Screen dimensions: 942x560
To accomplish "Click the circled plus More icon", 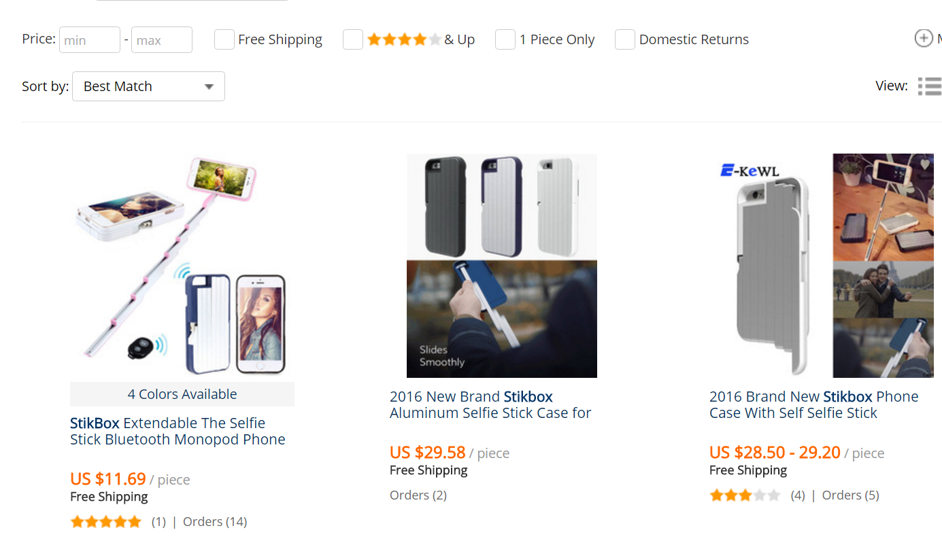I will coord(924,39).
